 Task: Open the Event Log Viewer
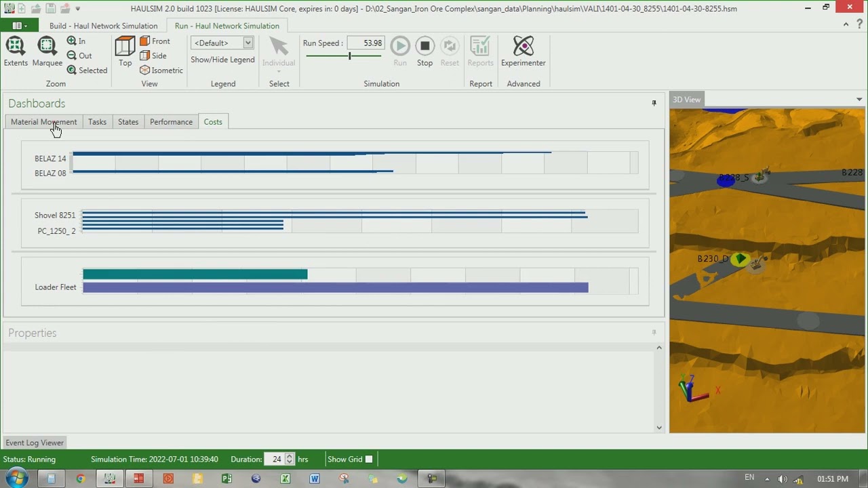coord(35,443)
